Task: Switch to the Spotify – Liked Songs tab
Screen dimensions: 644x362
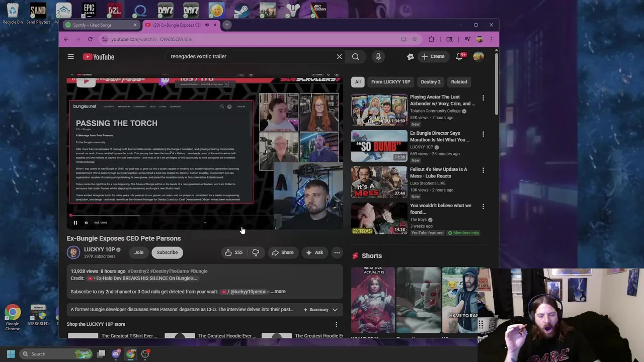Action: (x=100, y=25)
